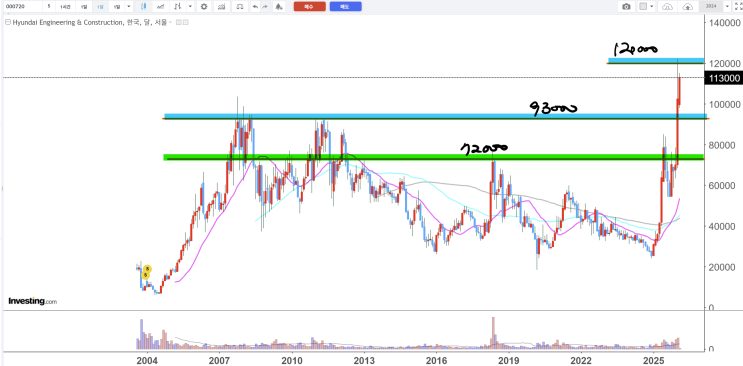This screenshot has width=743, height=366.
Task: Open chart settings gear icon
Action: point(204,7)
